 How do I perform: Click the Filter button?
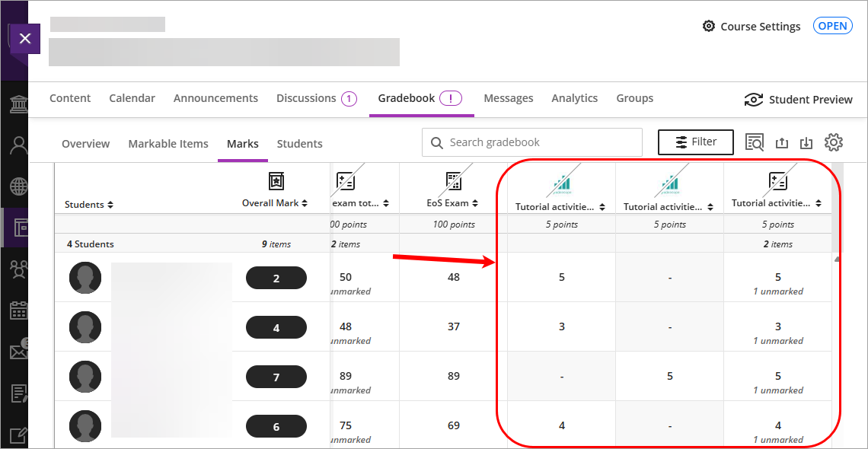[x=696, y=142]
